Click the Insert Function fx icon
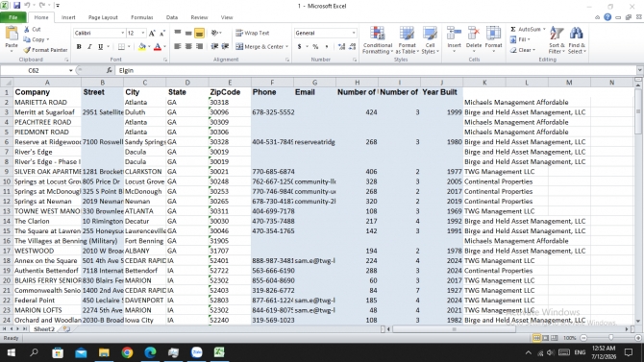 (x=109, y=70)
